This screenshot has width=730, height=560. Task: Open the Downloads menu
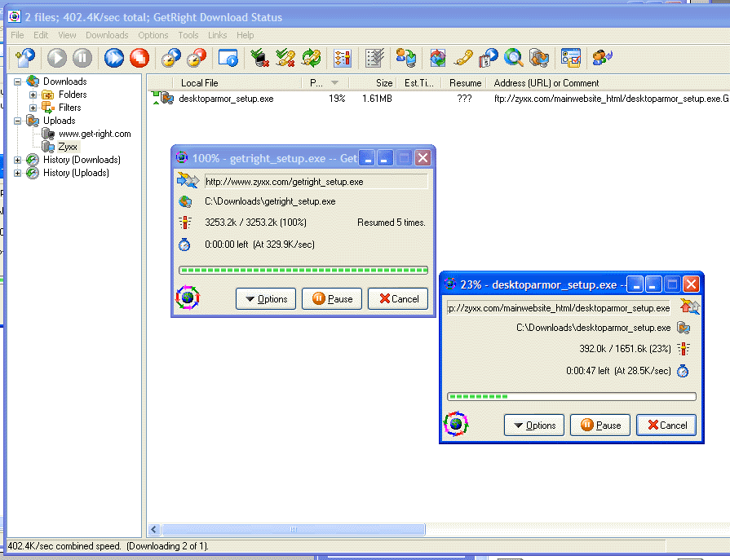(107, 35)
